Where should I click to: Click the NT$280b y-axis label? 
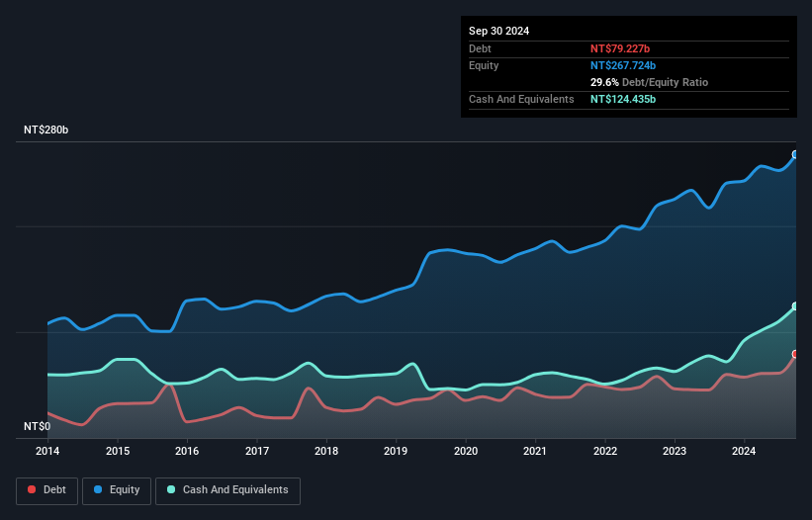coord(46,130)
